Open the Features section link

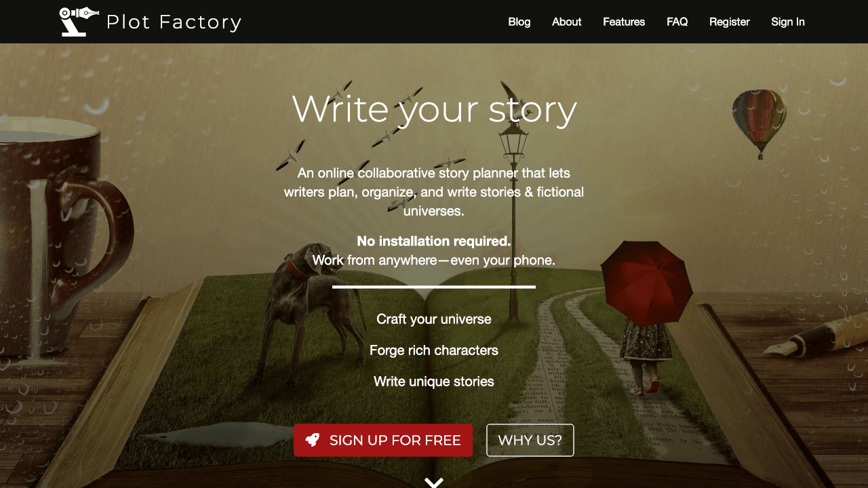point(624,22)
